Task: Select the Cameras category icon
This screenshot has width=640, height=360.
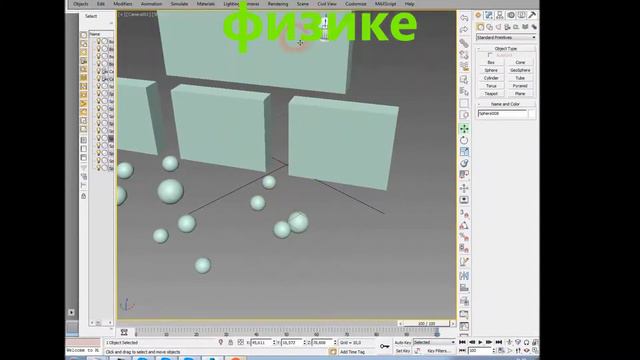Action: (507, 27)
